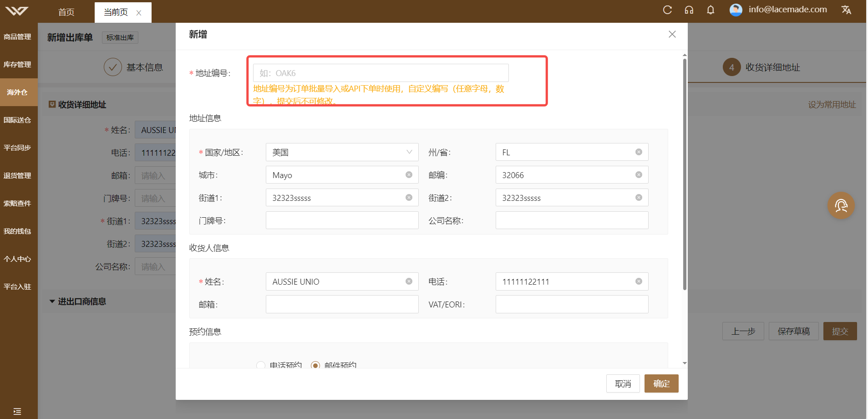
Task: Clear the 姓名 field AUSSIE UNIO
Action: tap(409, 281)
